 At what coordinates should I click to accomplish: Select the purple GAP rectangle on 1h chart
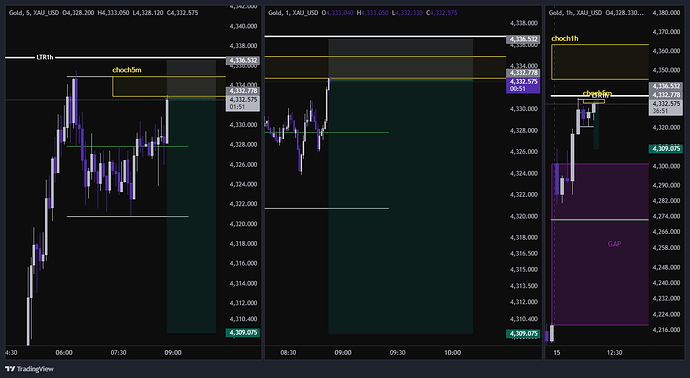click(x=600, y=244)
